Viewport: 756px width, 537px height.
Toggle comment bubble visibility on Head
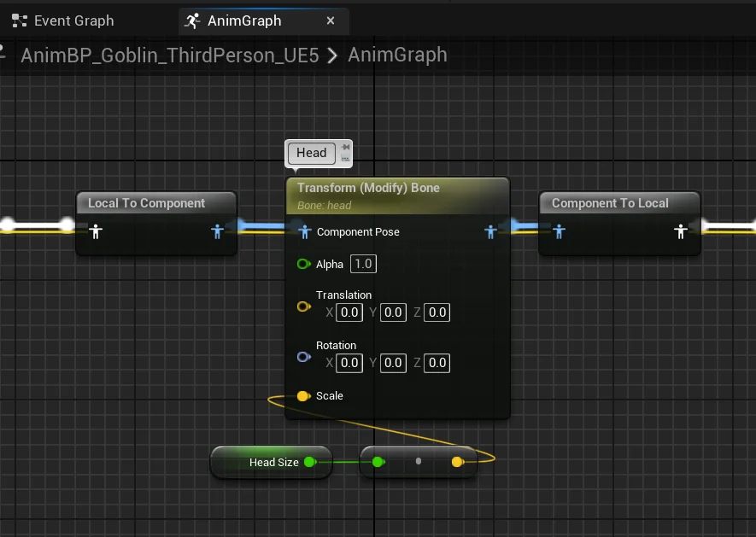pos(345,158)
